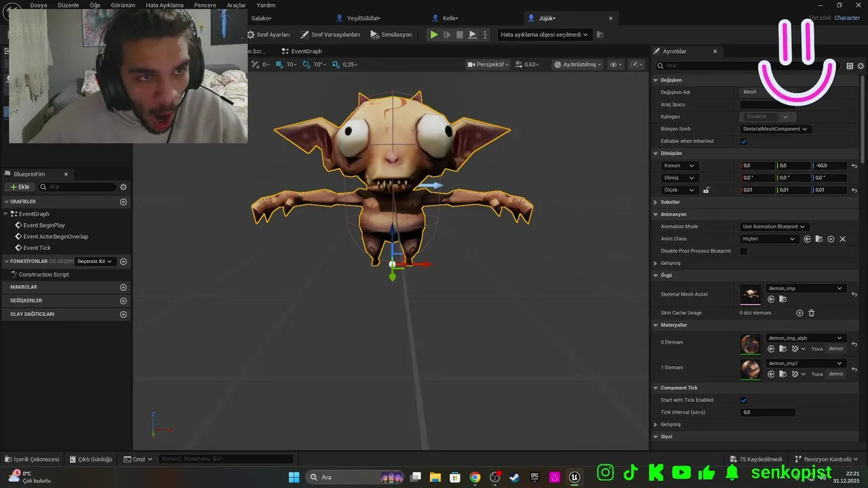868x488 pixels.
Task: Click the Sınıf Ayarları gear button
Action: [x=269, y=35]
